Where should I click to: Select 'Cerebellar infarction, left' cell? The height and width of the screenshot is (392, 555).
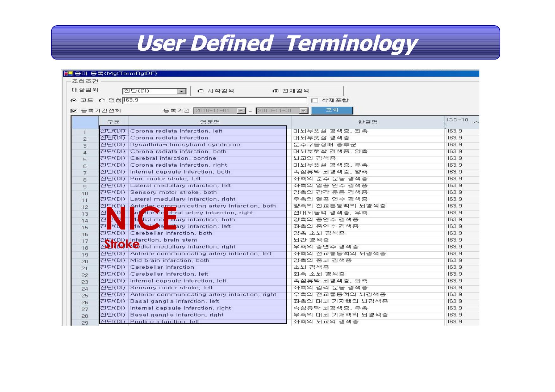210,274
